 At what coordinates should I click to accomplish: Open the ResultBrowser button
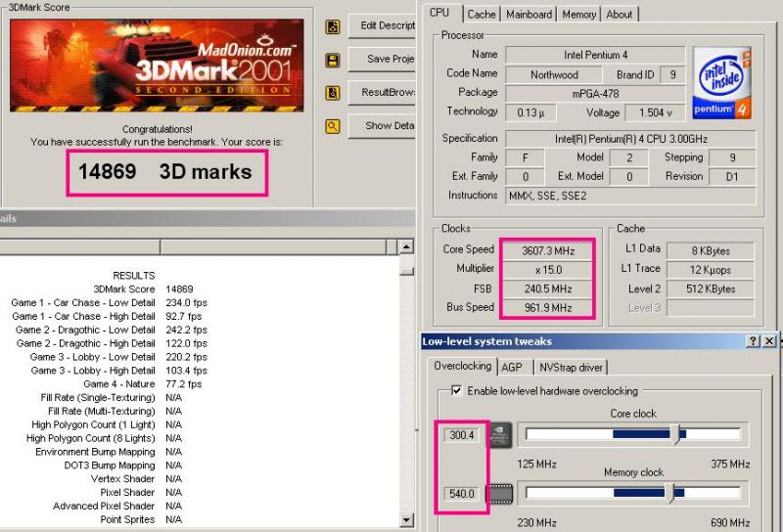pyautogui.click(x=382, y=92)
